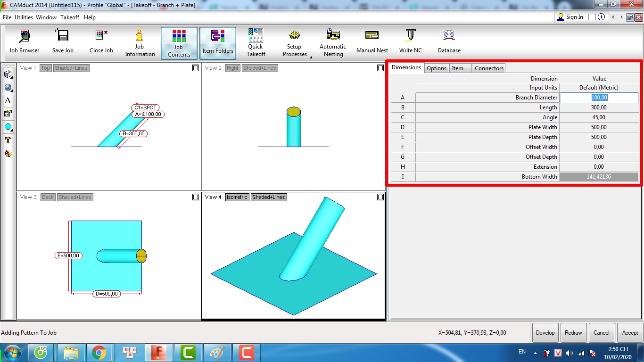Image resolution: width=644 pixels, height=362 pixels.
Task: Switch to the Options tab
Action: (x=437, y=68)
